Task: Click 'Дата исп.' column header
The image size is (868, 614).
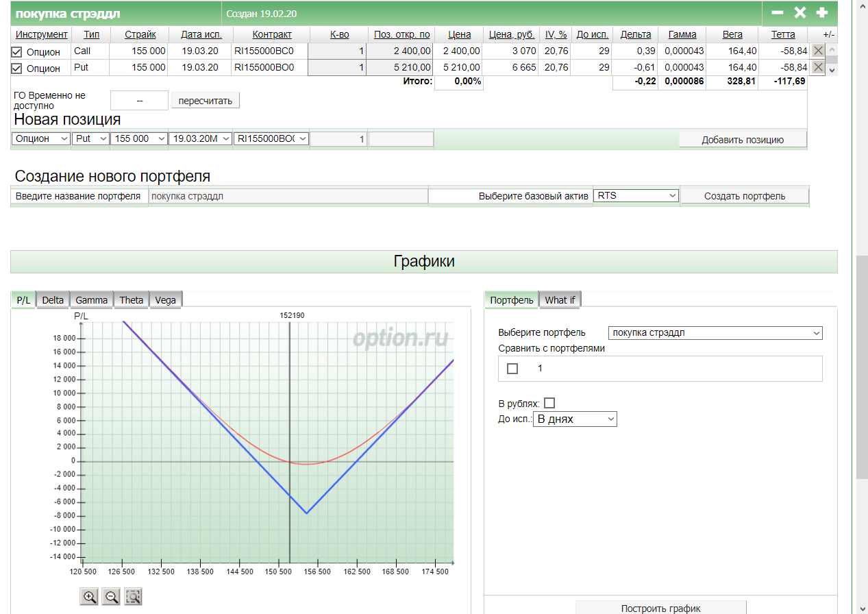Action: (201, 34)
